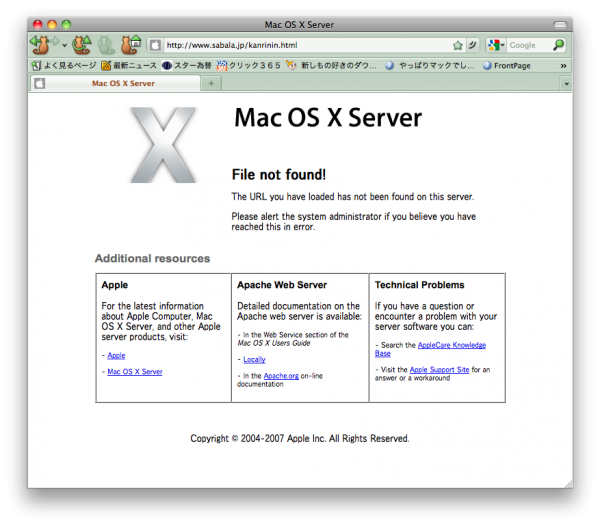600x526 pixels.
Task: Open the 最新ニュース feed bookmark
Action: click(129, 65)
